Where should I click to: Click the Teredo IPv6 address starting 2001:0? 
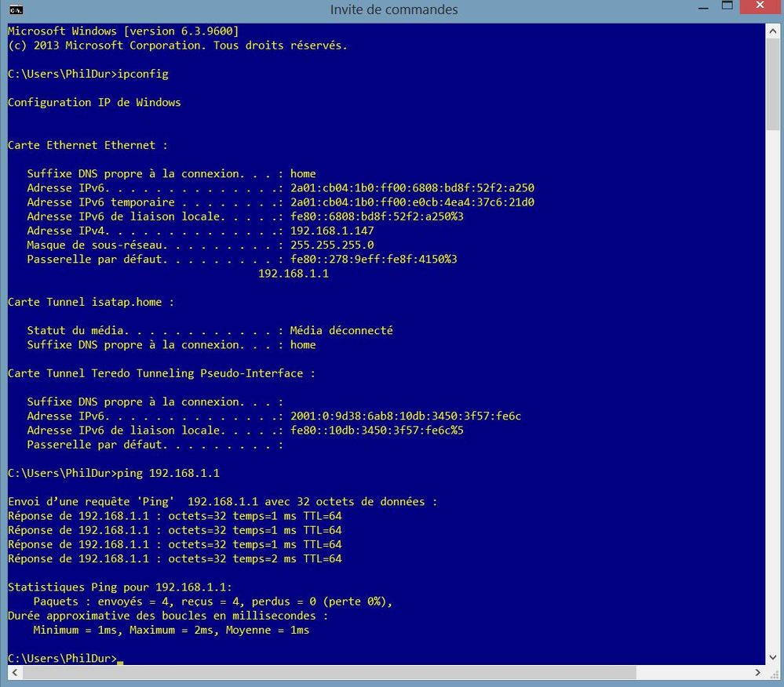[406, 416]
